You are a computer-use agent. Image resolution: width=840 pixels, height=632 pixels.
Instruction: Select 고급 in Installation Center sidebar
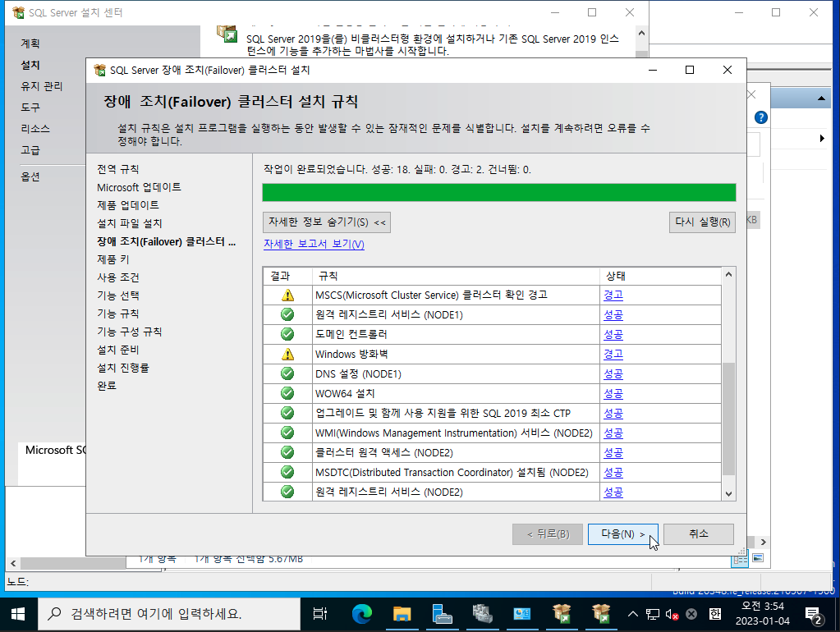click(x=30, y=150)
